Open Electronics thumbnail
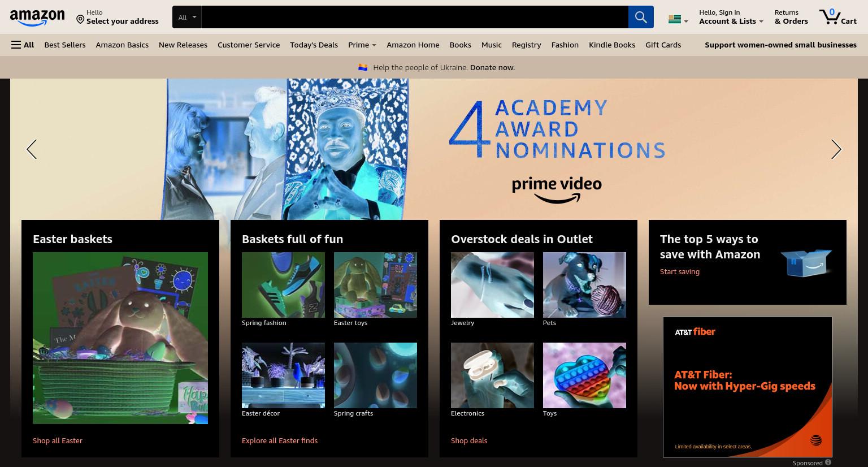 492,375
